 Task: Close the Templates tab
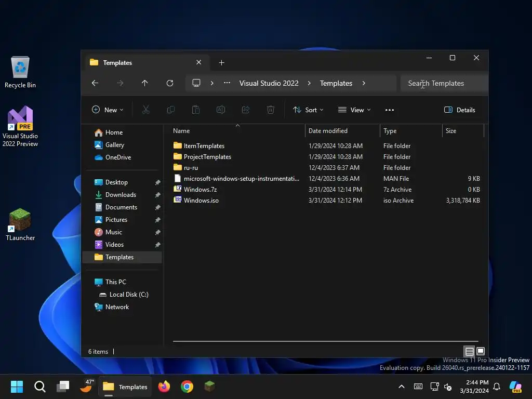click(x=199, y=62)
